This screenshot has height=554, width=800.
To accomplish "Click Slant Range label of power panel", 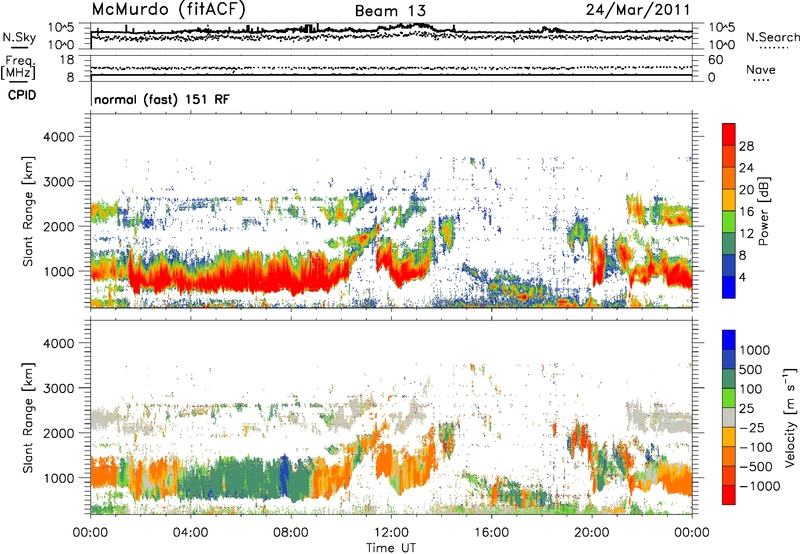I will coord(28,211).
